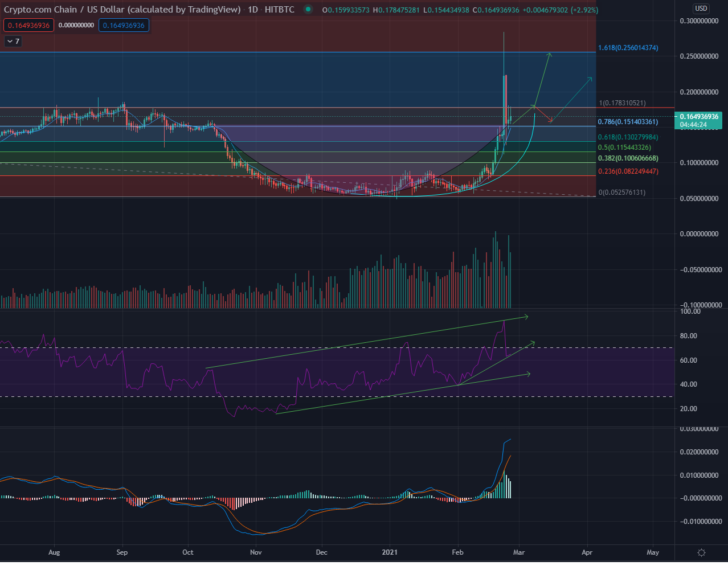Click the blue buy price 0.164936936 button
This screenshot has width=728, height=582.
click(124, 25)
